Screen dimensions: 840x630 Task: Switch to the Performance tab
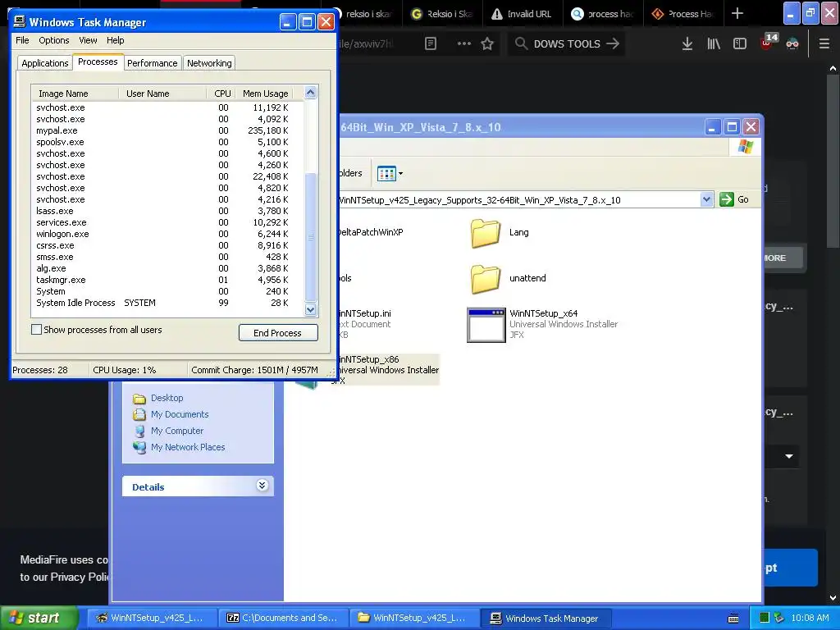(x=152, y=63)
